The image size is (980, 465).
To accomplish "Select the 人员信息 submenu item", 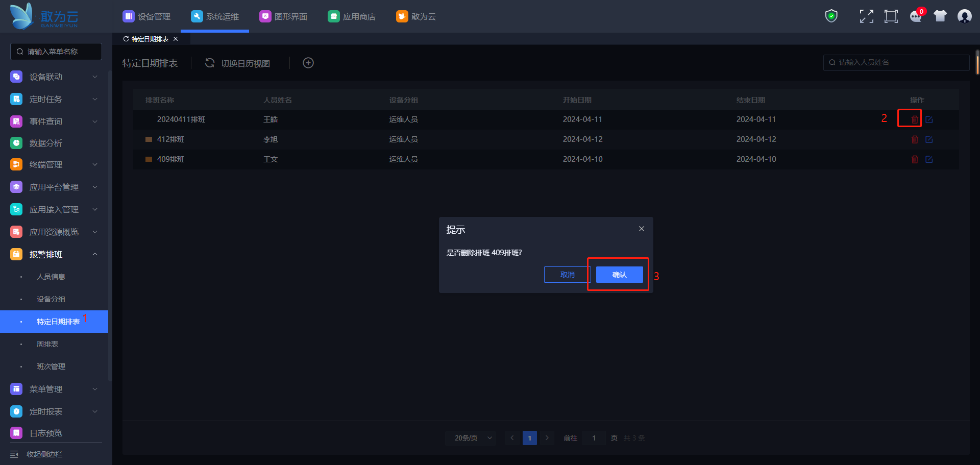I will pyautogui.click(x=51, y=277).
